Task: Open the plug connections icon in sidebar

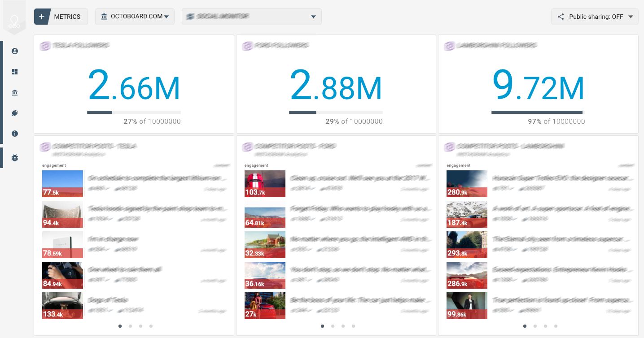Action: pos(15,113)
